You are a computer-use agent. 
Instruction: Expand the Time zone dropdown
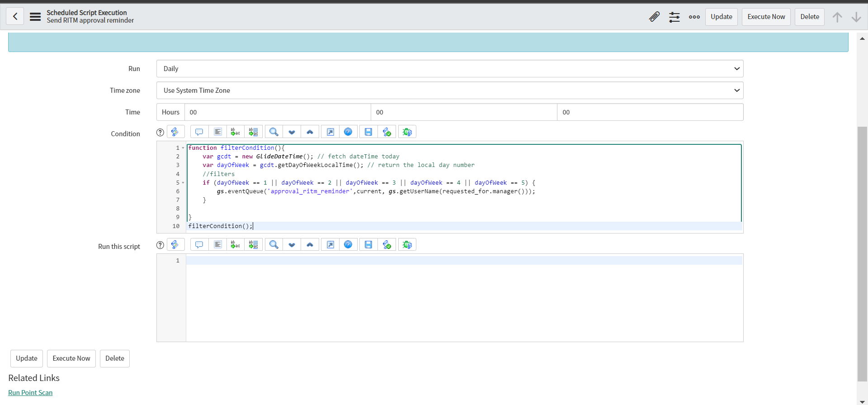pos(449,91)
